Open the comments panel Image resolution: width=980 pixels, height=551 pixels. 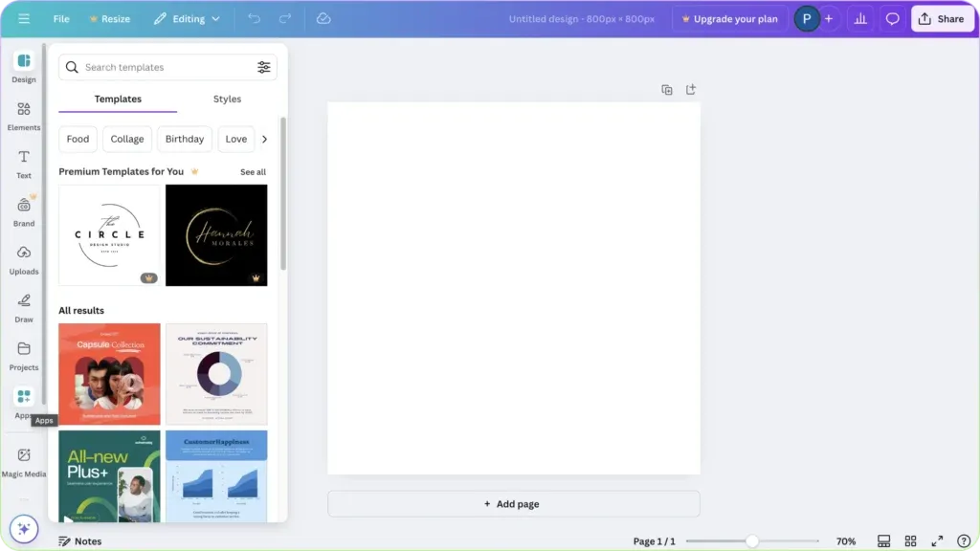coord(892,18)
